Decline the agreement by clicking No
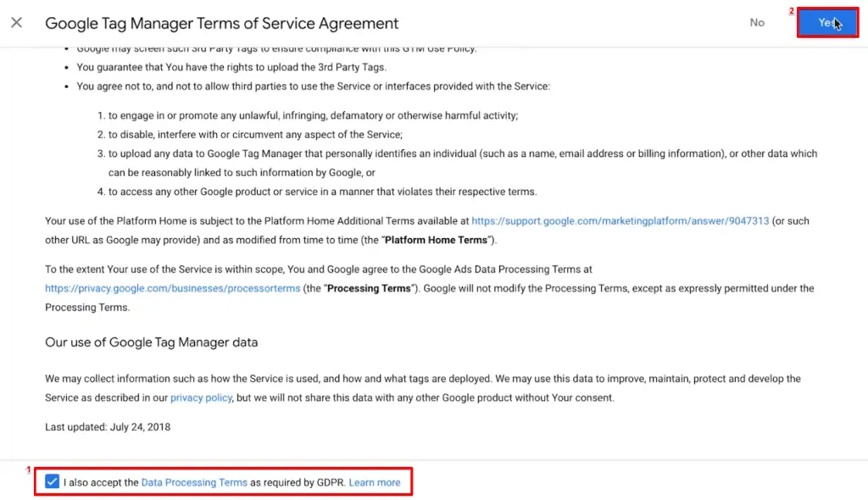This screenshot has width=868, height=500. point(757,23)
